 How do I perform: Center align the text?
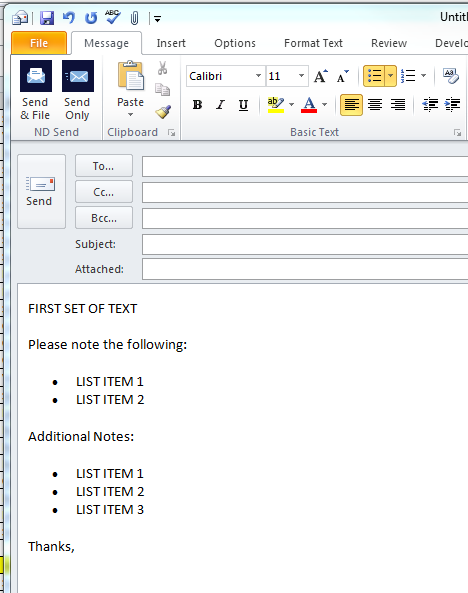point(375,105)
